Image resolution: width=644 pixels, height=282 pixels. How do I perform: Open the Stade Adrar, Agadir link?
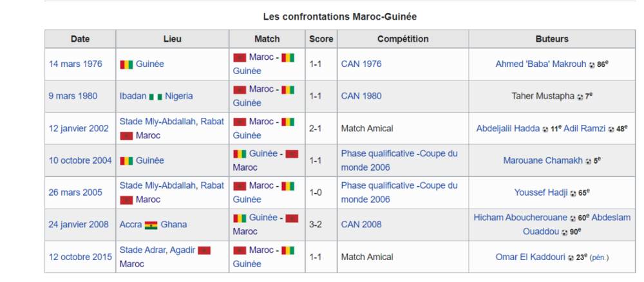[x=157, y=250]
